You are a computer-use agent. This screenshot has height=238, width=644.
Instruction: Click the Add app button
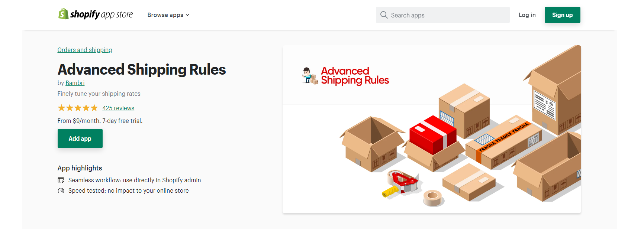coord(80,138)
